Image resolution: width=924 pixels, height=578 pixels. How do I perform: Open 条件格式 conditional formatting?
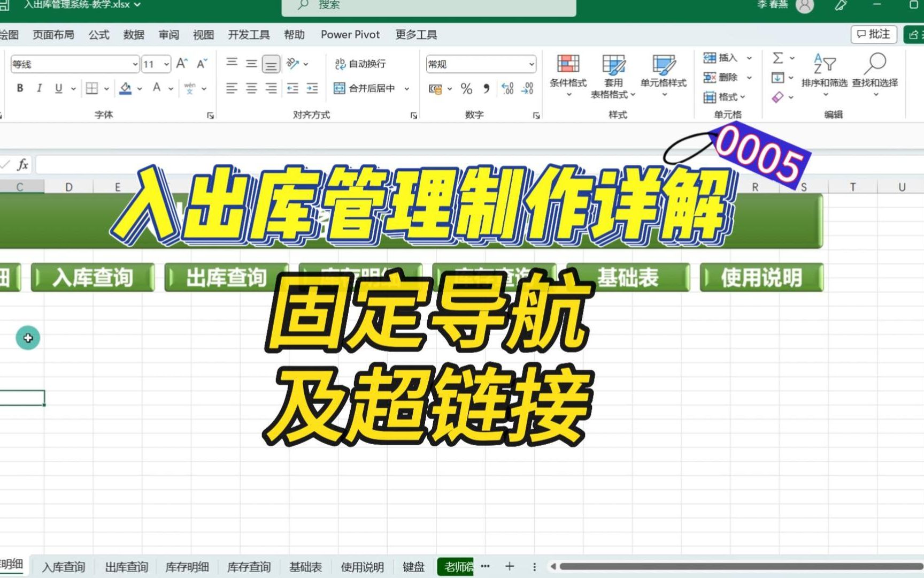pyautogui.click(x=568, y=75)
